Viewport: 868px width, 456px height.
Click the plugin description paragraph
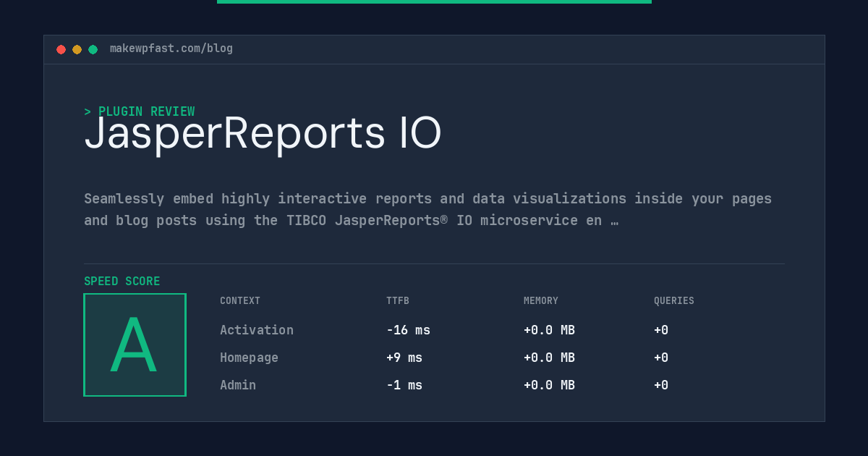coord(428,209)
